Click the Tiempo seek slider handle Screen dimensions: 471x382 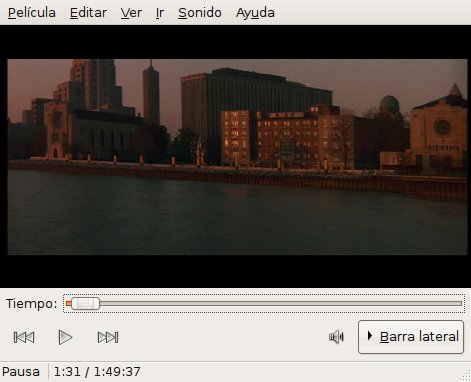(85, 304)
